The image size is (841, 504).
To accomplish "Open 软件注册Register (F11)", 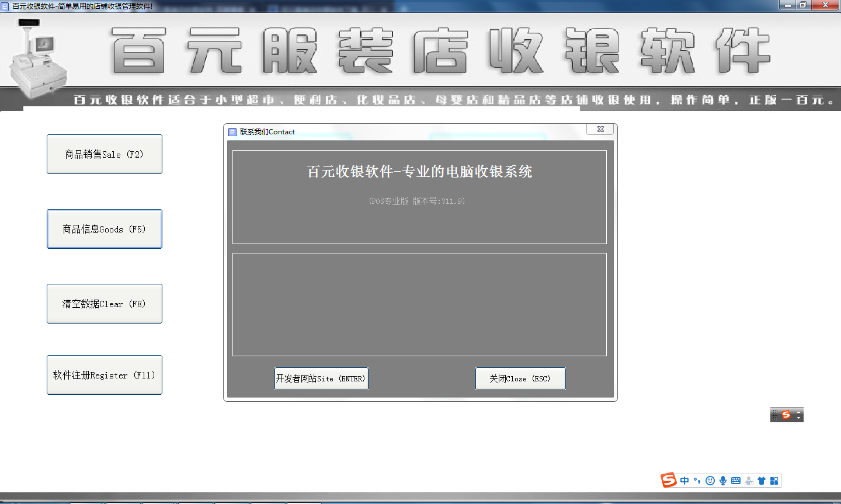I will pyautogui.click(x=105, y=375).
